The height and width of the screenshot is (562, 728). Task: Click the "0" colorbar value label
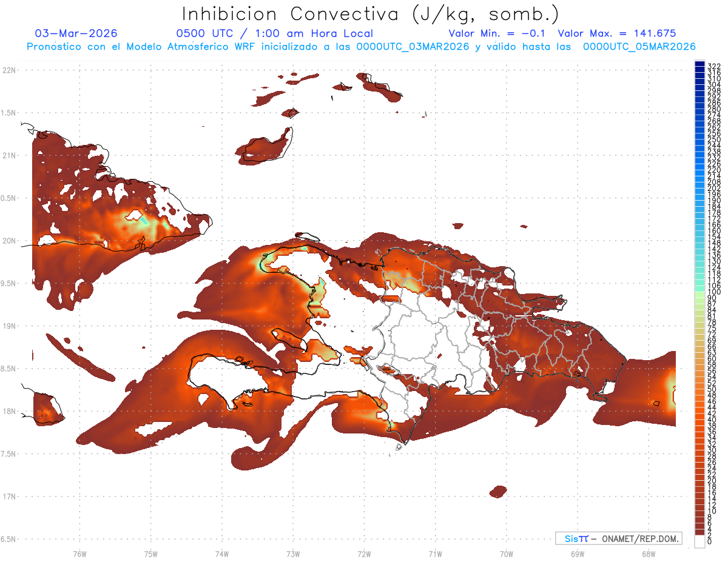pyautogui.click(x=710, y=542)
